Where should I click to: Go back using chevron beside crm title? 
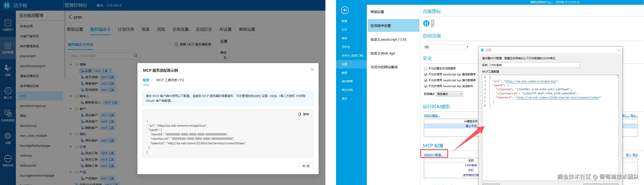click(70, 17)
